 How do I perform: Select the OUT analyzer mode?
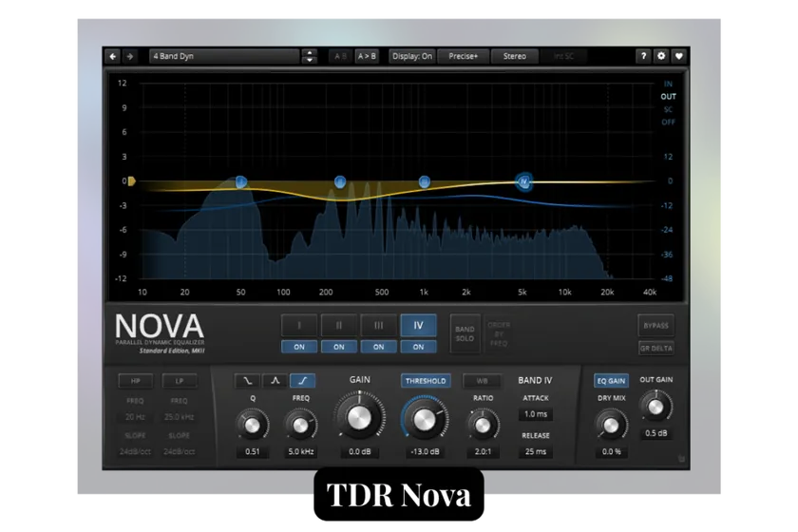tap(668, 97)
